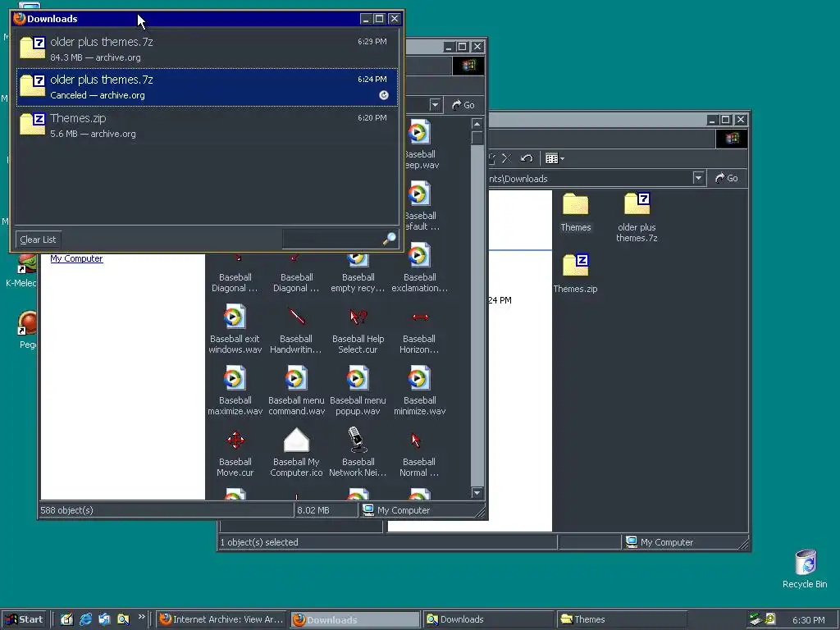The image size is (840, 630).
Task: Click Undo icon in explorer Downloads toolbar
Action: [x=527, y=158]
